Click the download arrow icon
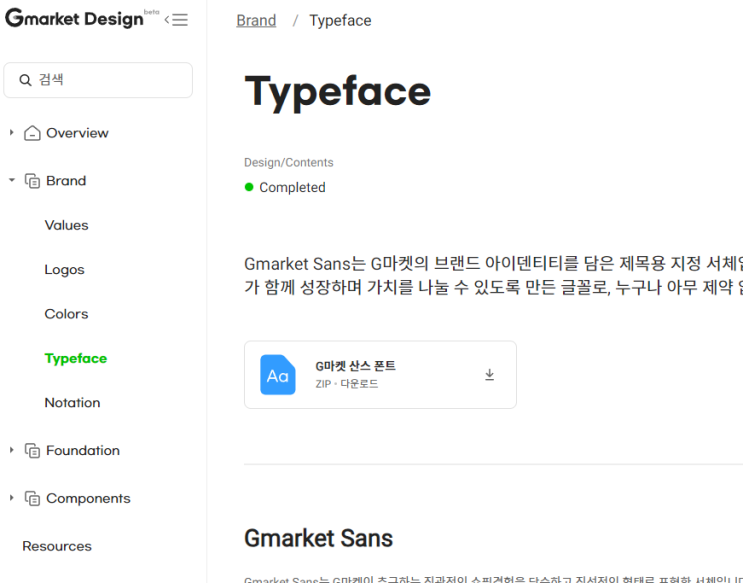Screen dimensions: 743x583 click(489, 375)
